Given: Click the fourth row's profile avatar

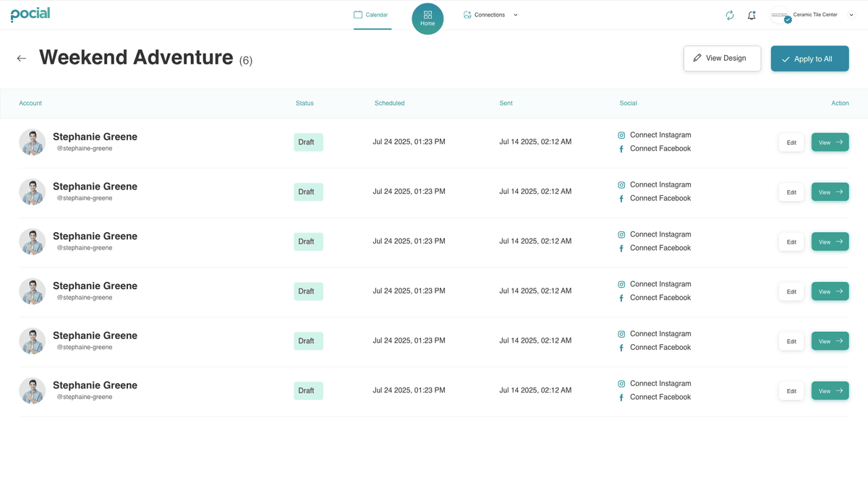Looking at the screenshot, I should [33, 291].
